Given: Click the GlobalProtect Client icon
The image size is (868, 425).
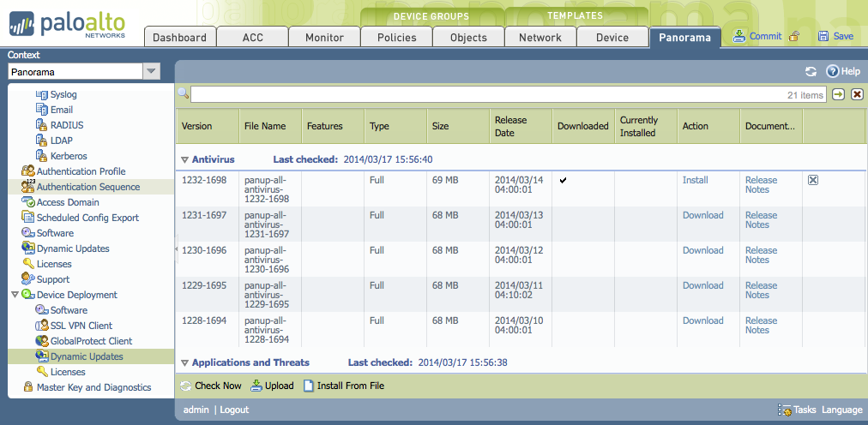Looking at the screenshot, I should click(41, 341).
